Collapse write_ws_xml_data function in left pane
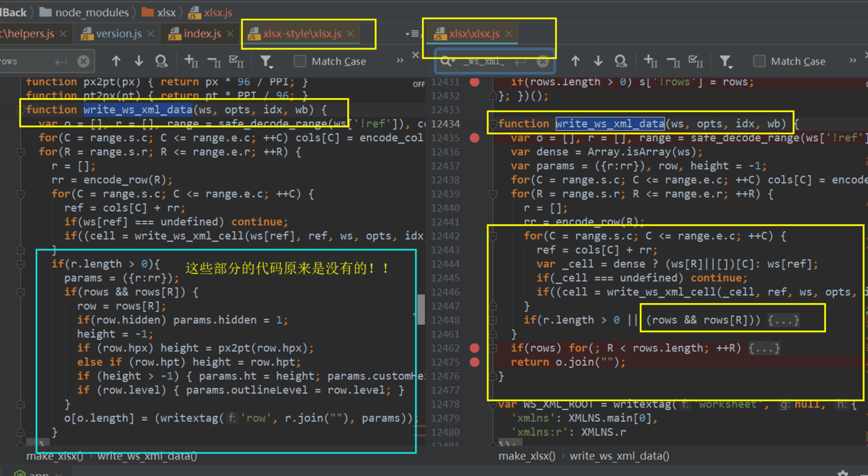The height and width of the screenshot is (476, 868). tap(21, 110)
